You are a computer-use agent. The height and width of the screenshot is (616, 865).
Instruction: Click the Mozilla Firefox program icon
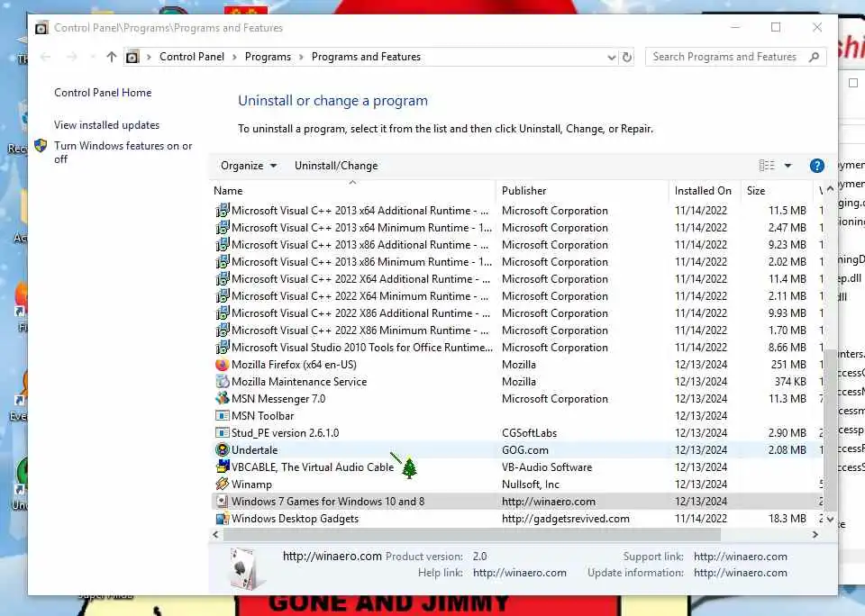click(223, 365)
